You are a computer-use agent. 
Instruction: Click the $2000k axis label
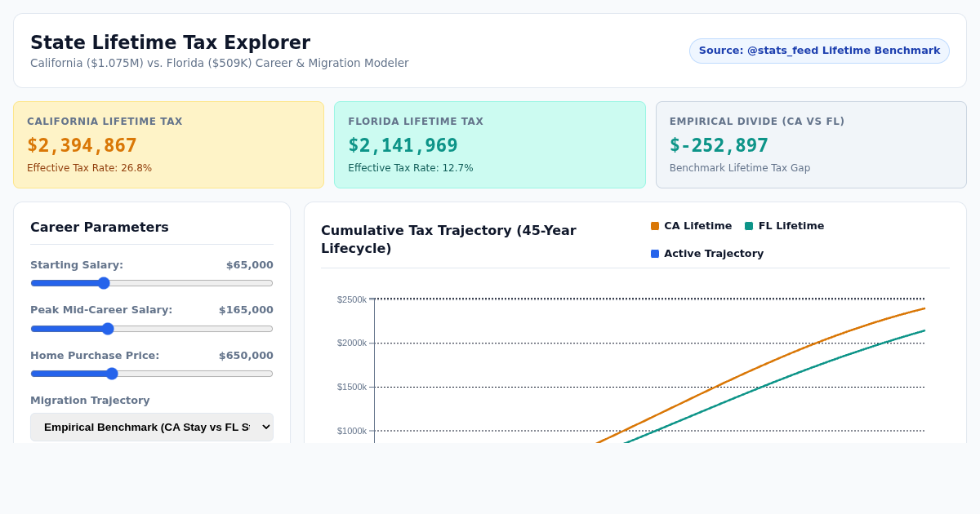(x=352, y=343)
